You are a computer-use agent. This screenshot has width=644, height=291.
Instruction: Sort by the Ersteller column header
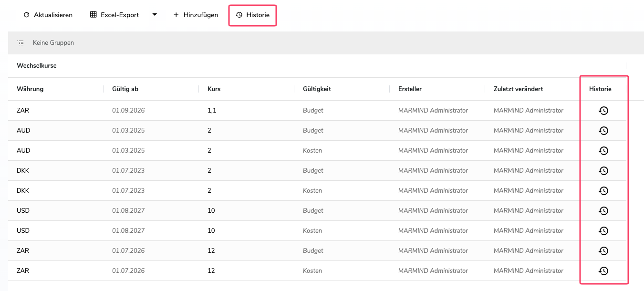click(x=410, y=89)
